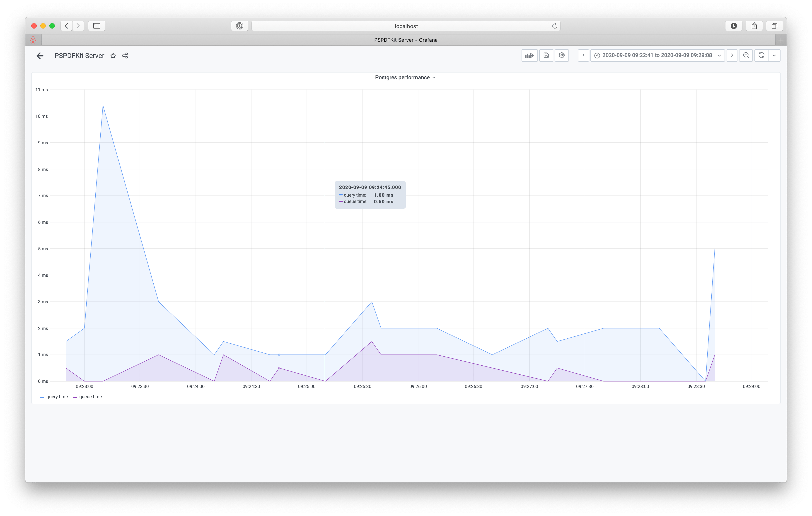Mark PSPDFKit Server dashboard as favorite
Viewport: 812px width, 516px height.
point(113,56)
